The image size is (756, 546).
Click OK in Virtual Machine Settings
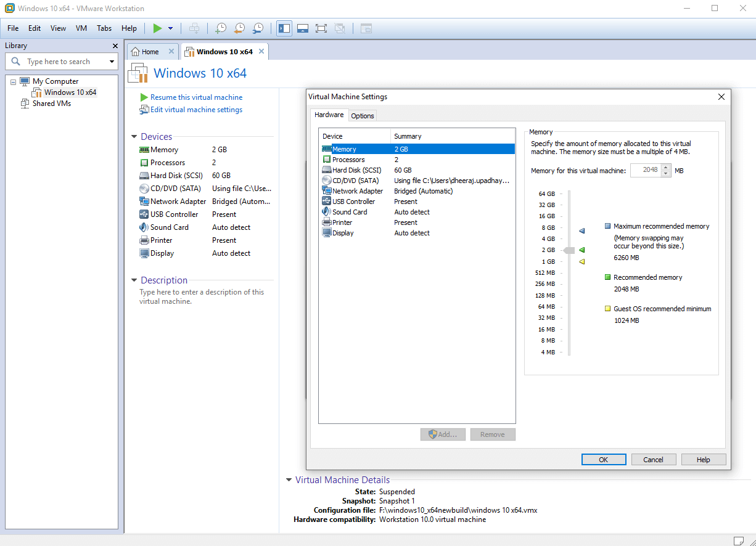point(604,460)
